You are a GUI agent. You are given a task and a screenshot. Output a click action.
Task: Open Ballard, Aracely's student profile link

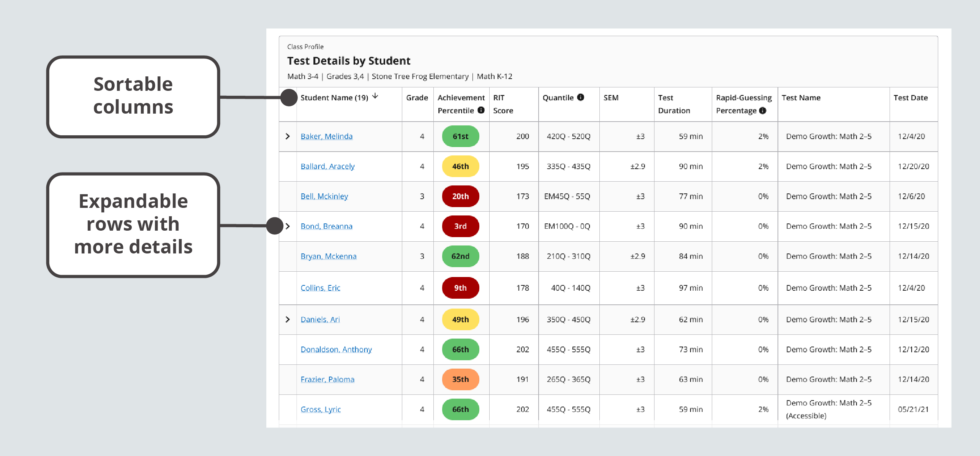327,166
